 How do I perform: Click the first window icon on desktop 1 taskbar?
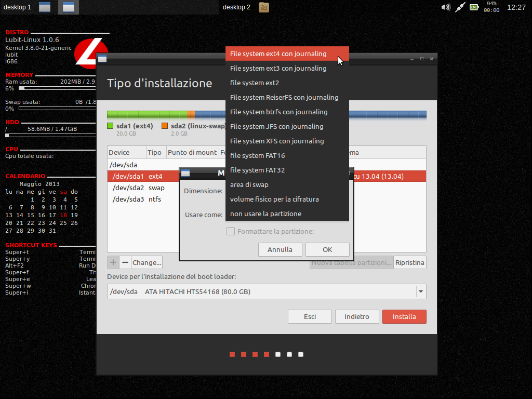[x=44, y=7]
